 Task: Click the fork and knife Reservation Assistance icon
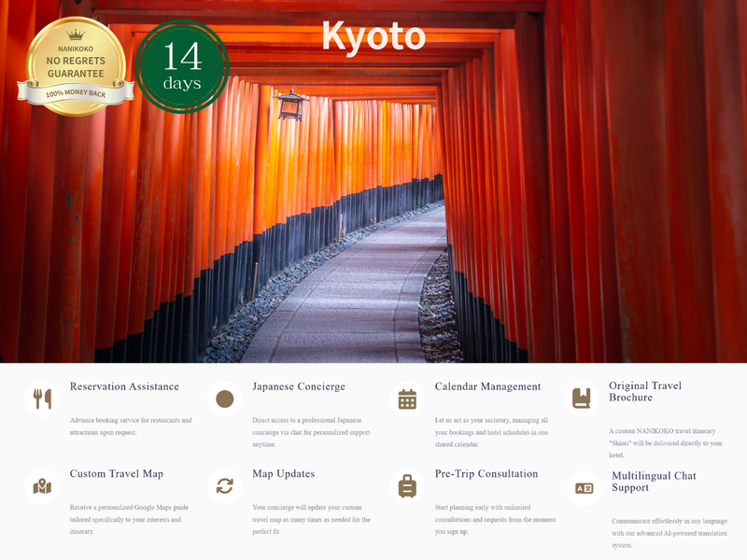(x=42, y=399)
